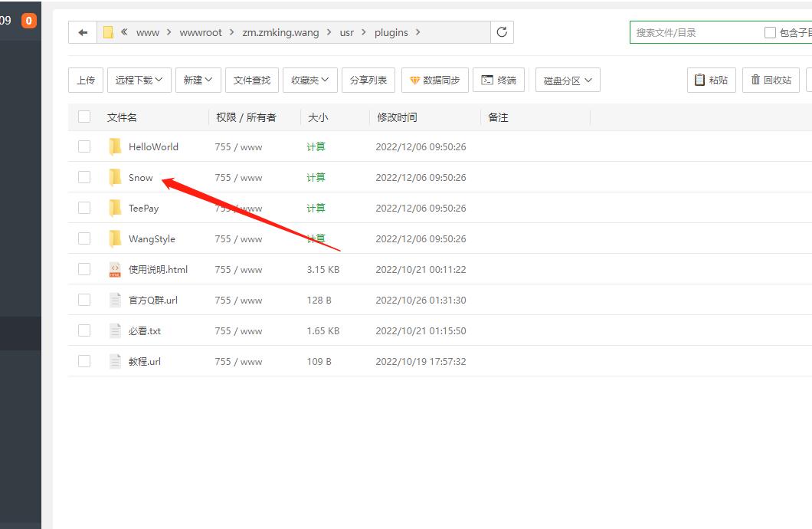
Task: Click the HelloWorld folder icon
Action: point(115,146)
